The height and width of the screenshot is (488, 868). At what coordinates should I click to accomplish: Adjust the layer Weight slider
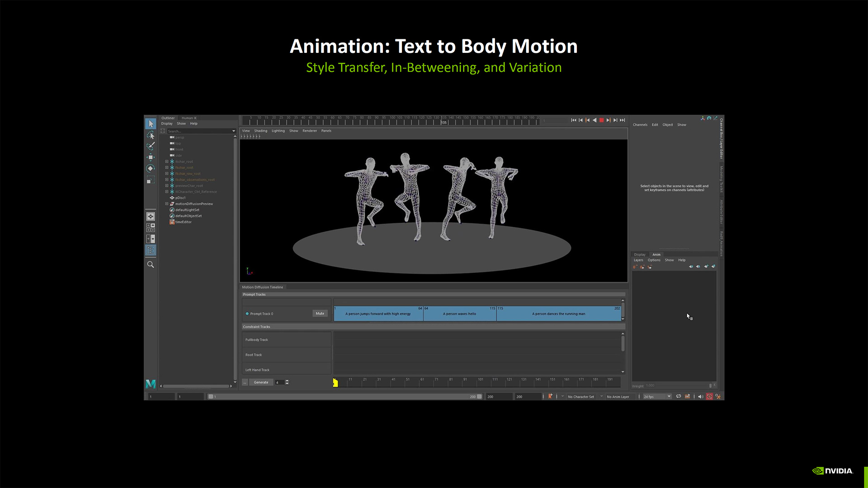pyautogui.click(x=710, y=386)
